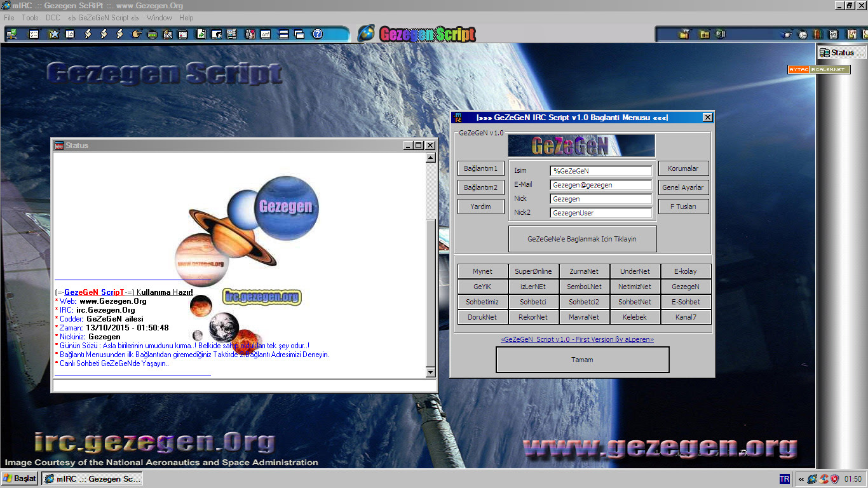Click the bookshelf icon in right toolbar
Image resolution: width=868 pixels, height=488 pixels.
[818, 34]
